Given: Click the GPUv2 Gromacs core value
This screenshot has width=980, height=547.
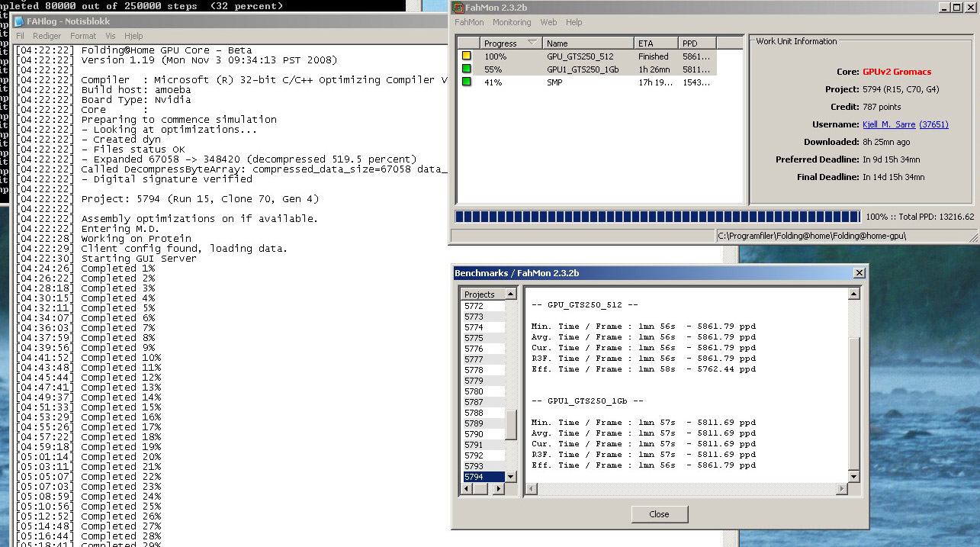Looking at the screenshot, I should pyautogui.click(x=897, y=72).
